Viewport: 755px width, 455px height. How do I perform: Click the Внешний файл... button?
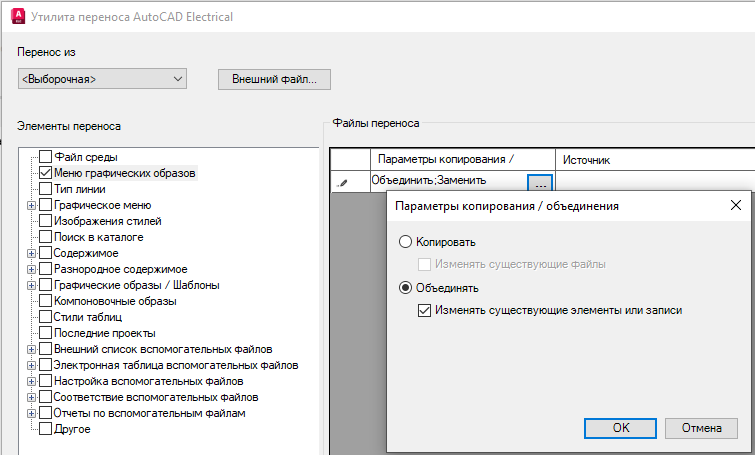pyautogui.click(x=274, y=79)
